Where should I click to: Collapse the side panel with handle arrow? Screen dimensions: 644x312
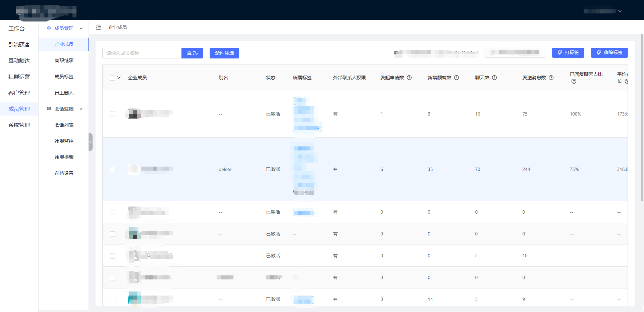click(x=91, y=142)
